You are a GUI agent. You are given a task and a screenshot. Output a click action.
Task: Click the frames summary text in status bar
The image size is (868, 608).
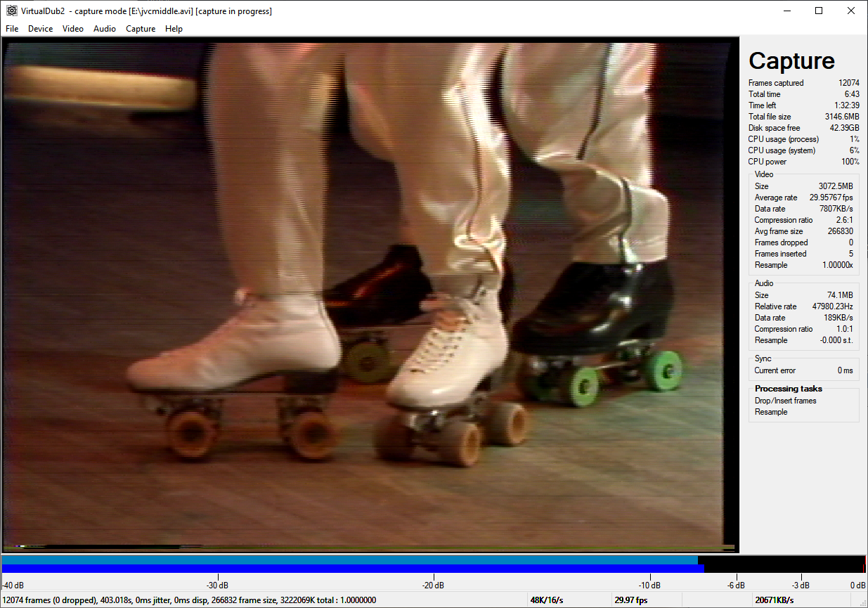190,600
